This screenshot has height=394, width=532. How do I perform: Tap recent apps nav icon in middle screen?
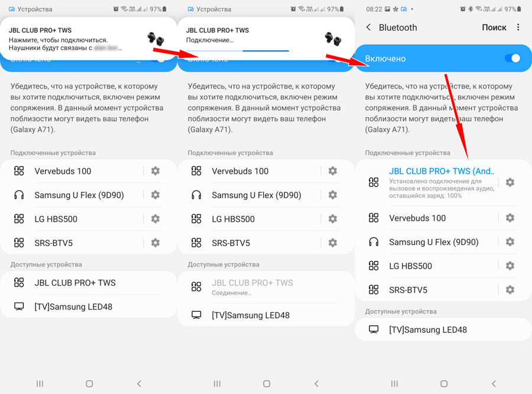coord(217,384)
